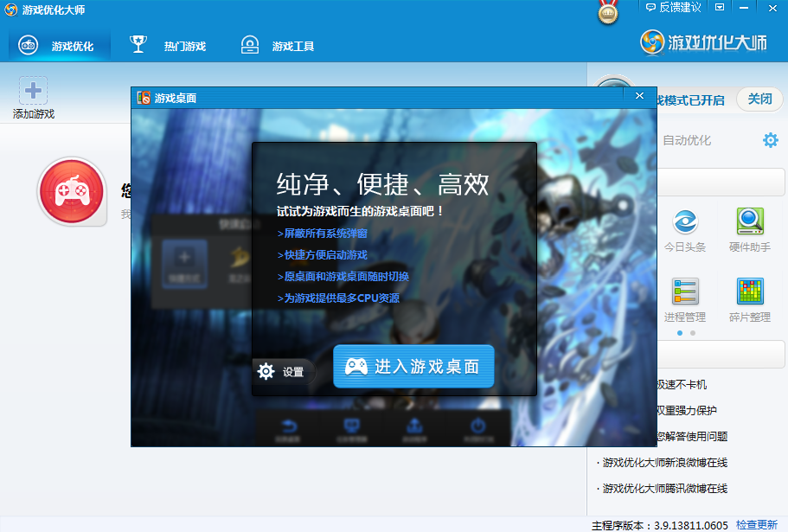Click the red gamepad icon
The height and width of the screenshot is (532, 788).
[72, 191]
